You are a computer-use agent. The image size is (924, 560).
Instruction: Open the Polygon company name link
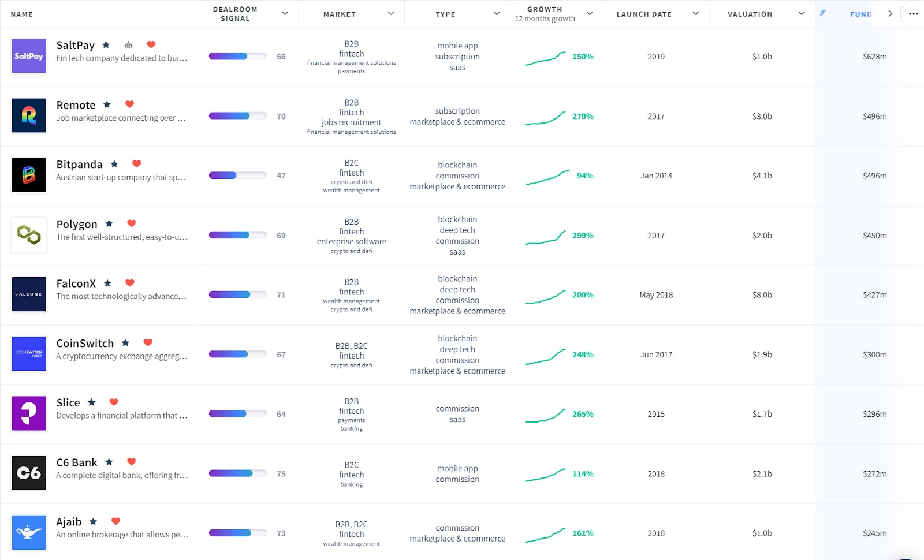pos(77,224)
